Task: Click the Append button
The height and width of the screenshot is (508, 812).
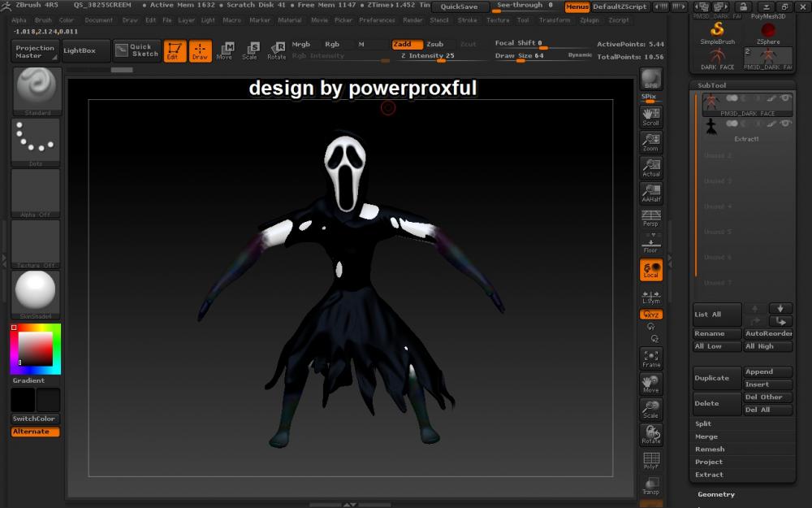Action: [x=768, y=371]
